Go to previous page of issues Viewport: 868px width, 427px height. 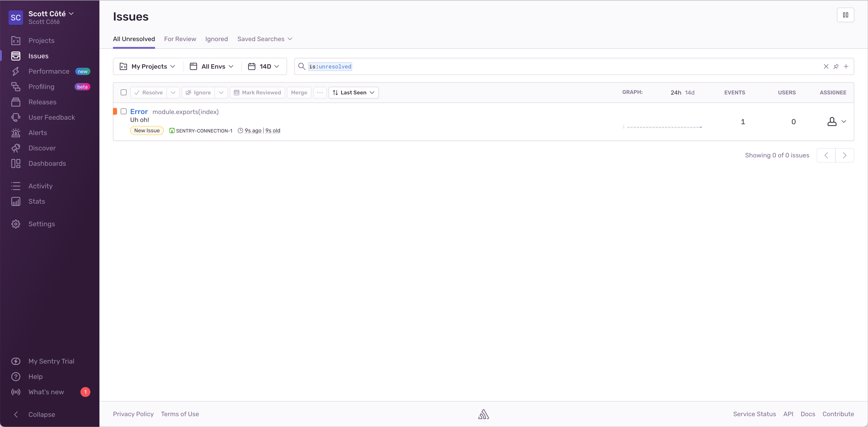[826, 155]
